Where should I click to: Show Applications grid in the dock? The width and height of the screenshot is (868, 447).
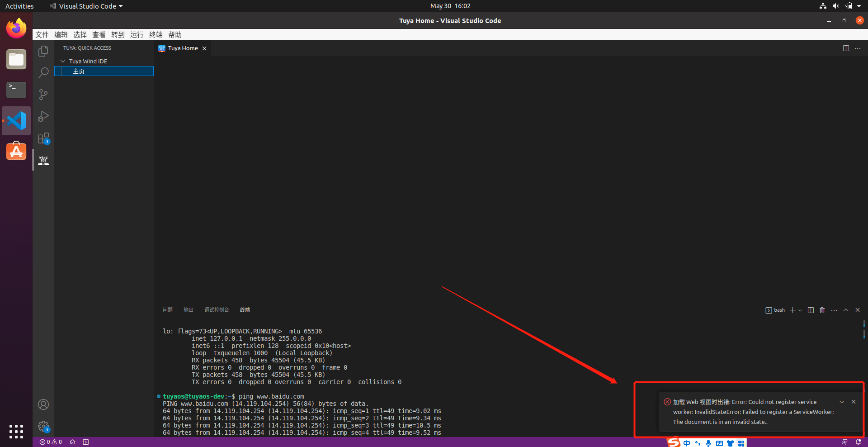point(16,431)
